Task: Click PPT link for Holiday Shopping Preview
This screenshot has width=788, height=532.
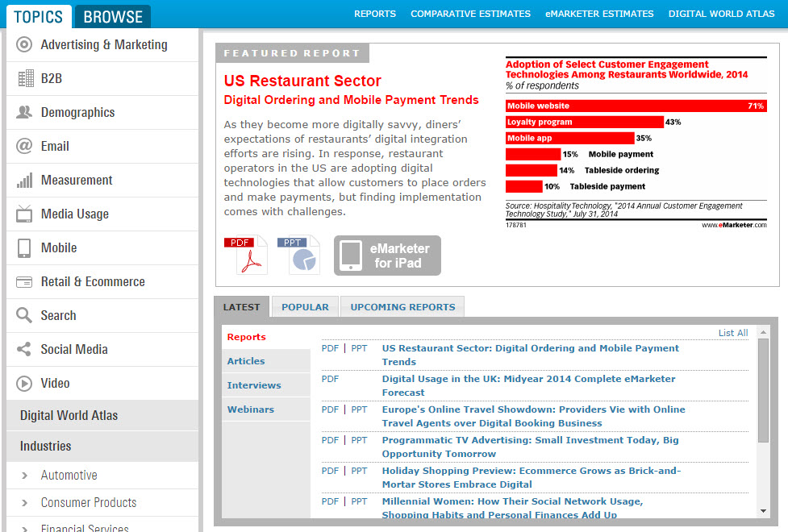Action: [360, 471]
